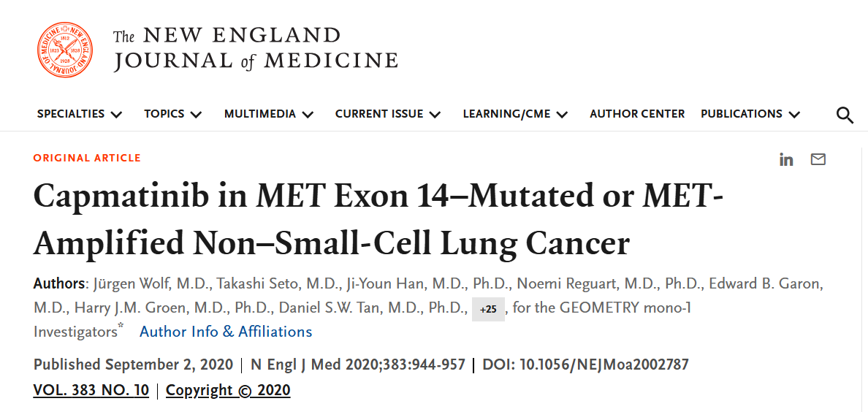The height and width of the screenshot is (412, 868).
Task: Expand the Specialties menu chevron
Action: pos(116,115)
